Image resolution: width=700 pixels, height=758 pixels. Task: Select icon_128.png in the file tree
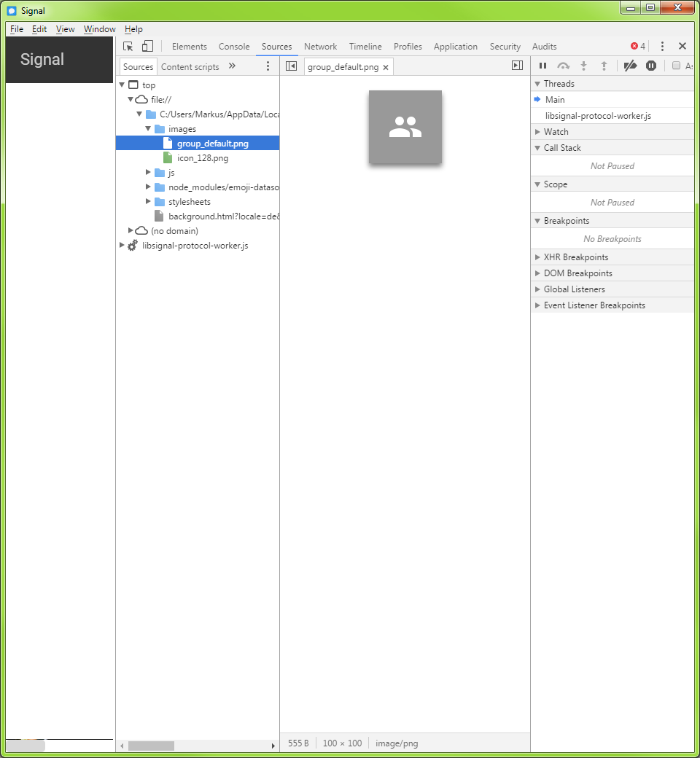click(202, 158)
